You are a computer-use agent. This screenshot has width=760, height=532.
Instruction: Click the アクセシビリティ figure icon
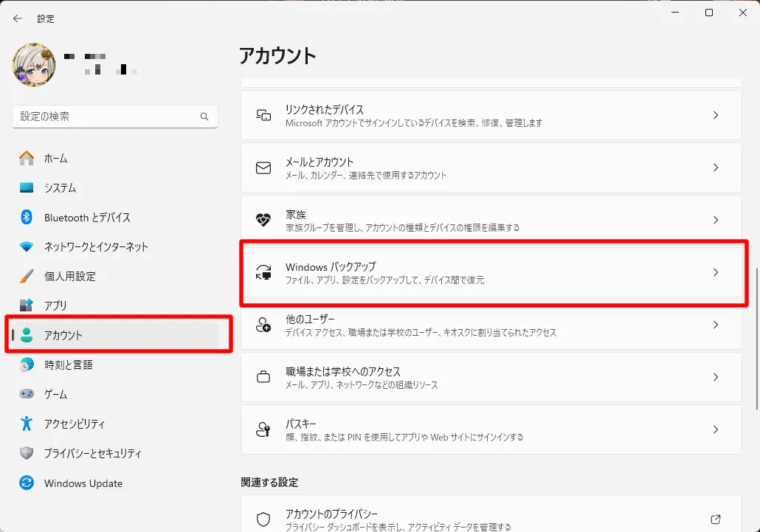click(x=26, y=424)
